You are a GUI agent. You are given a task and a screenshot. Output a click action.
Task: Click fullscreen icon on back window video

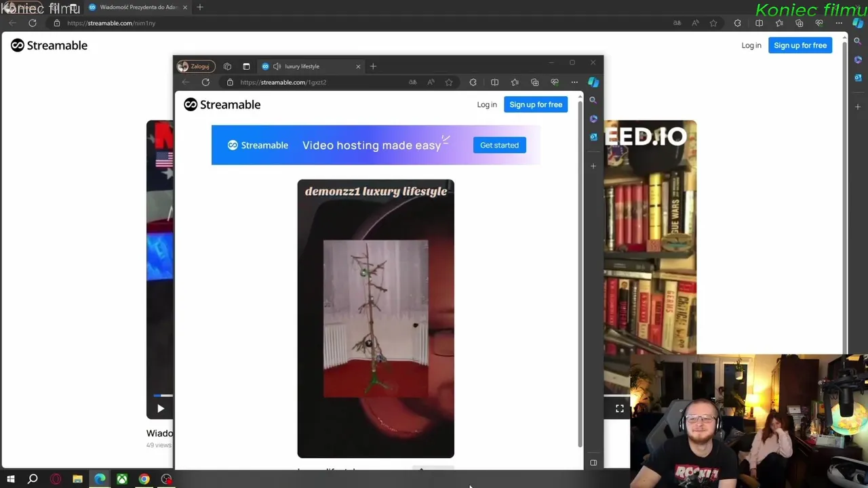tap(620, 409)
